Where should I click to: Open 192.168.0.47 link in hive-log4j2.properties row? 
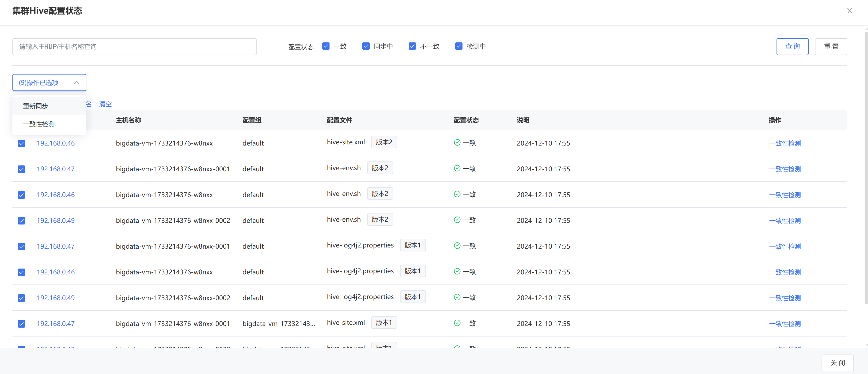click(x=56, y=246)
